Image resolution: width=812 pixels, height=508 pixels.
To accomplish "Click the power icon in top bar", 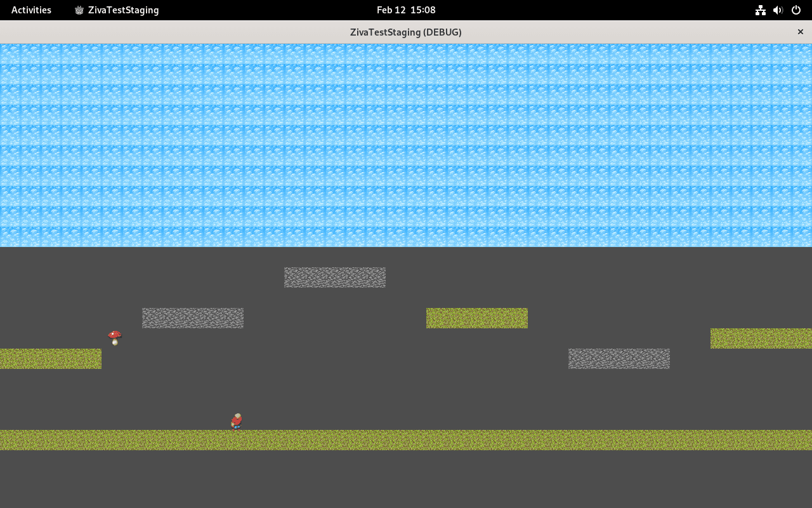I will coord(796,10).
